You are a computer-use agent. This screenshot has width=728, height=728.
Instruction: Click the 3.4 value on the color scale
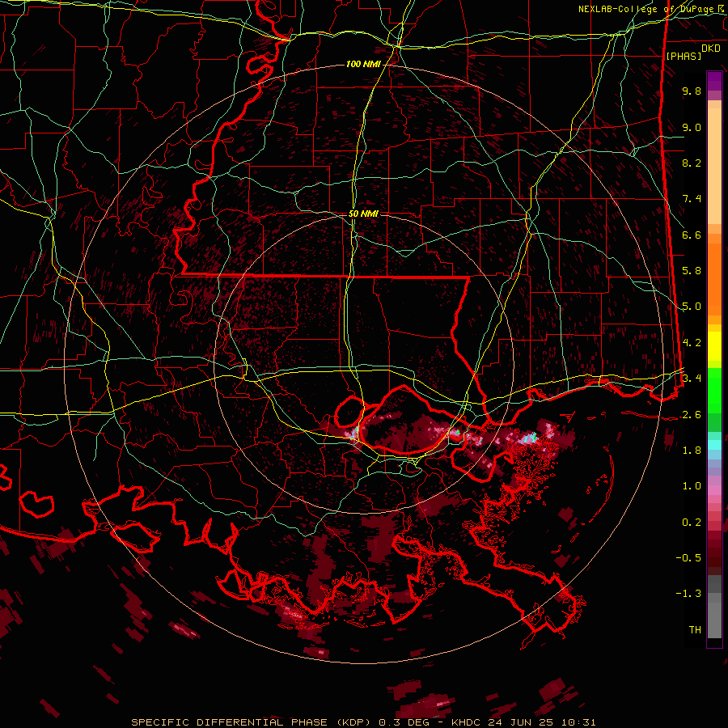692,379
